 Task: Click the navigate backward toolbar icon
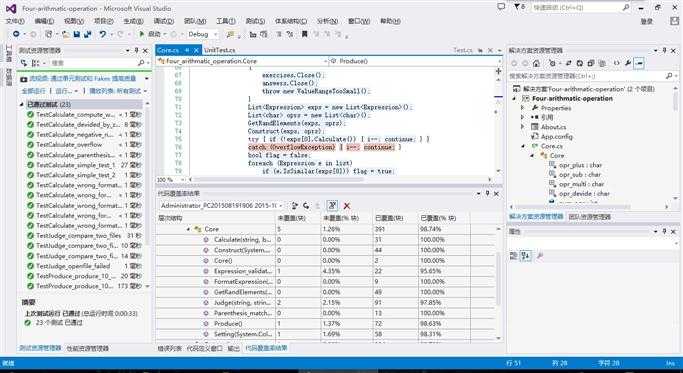click(16, 34)
